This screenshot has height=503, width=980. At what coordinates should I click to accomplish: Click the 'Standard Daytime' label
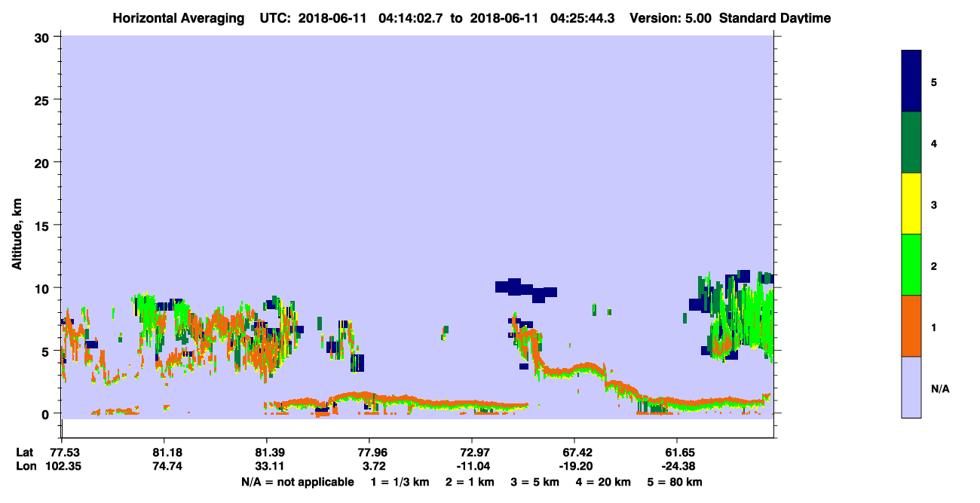tap(773, 17)
